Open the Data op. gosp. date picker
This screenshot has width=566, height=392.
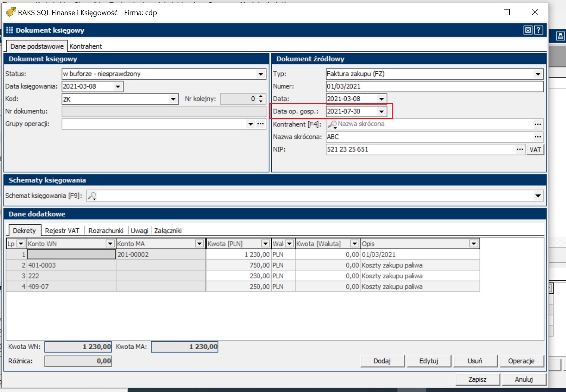click(382, 112)
